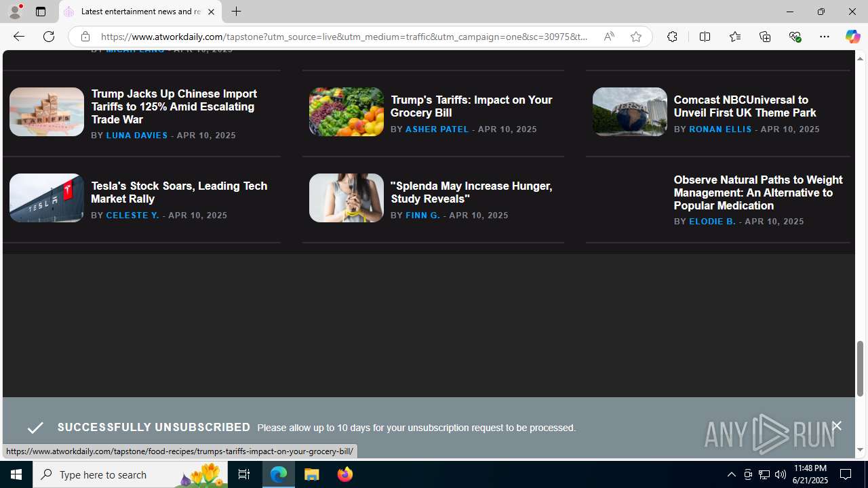Open Tesla's Stock Soars article
This screenshot has width=868, height=488.
(x=179, y=192)
